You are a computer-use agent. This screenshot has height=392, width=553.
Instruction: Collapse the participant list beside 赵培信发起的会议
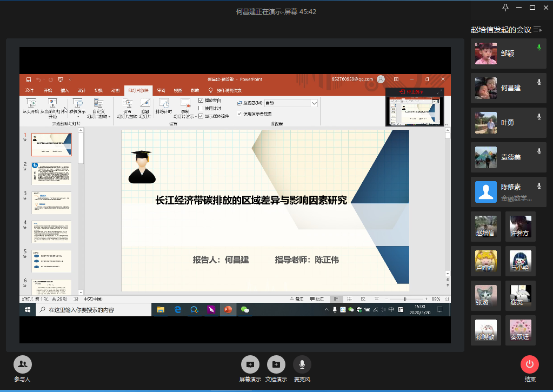pyautogui.click(x=537, y=30)
